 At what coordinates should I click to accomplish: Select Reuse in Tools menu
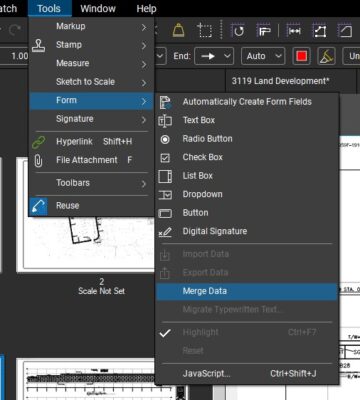[91, 206]
